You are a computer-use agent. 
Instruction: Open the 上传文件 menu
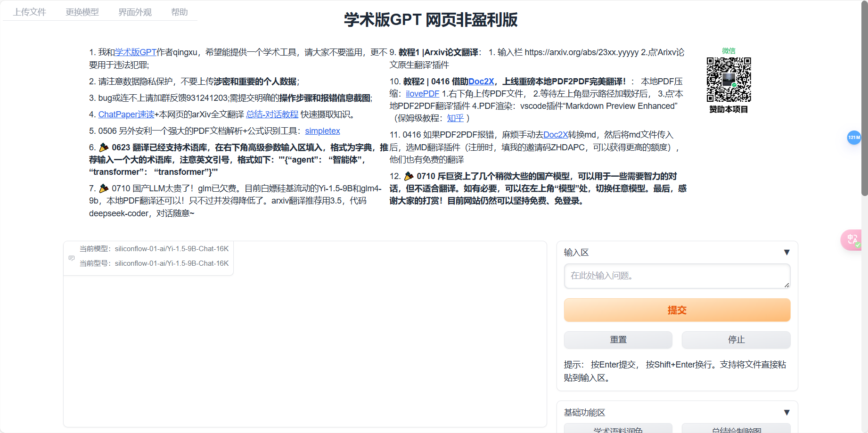[x=31, y=12]
